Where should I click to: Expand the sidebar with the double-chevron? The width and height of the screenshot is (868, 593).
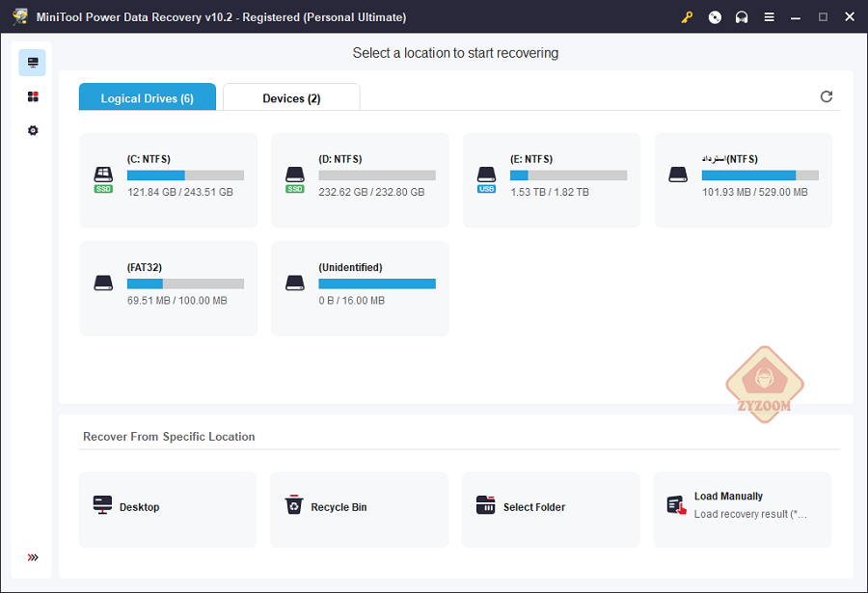(33, 557)
